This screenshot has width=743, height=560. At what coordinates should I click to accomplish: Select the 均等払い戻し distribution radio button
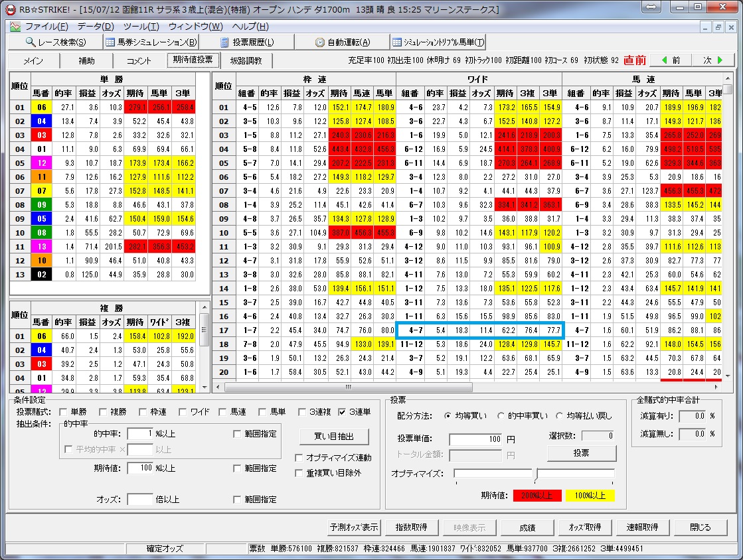point(559,415)
